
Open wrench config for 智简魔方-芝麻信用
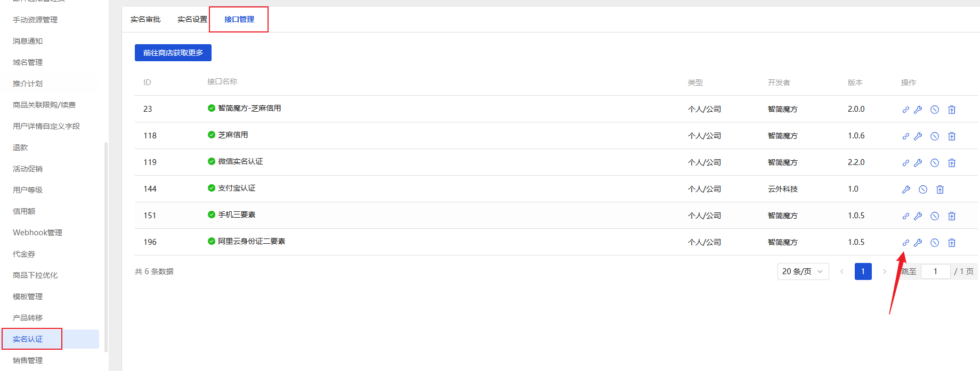tap(918, 110)
